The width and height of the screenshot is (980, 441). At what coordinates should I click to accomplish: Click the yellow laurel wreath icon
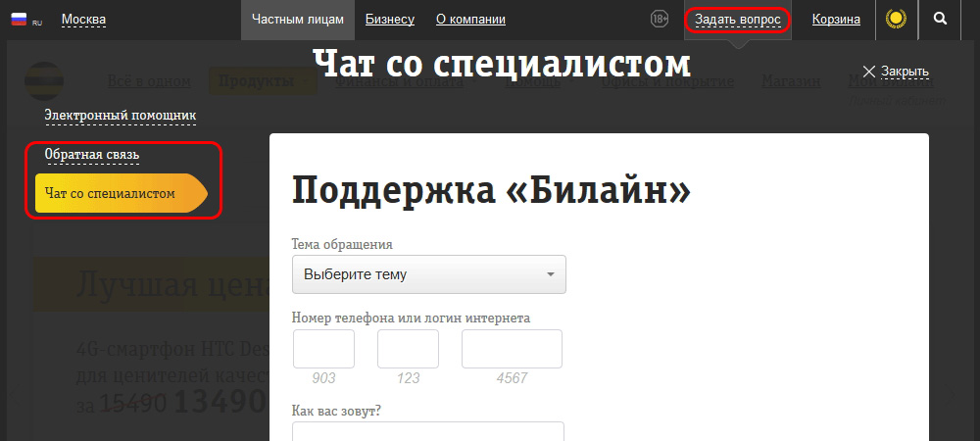tap(895, 19)
